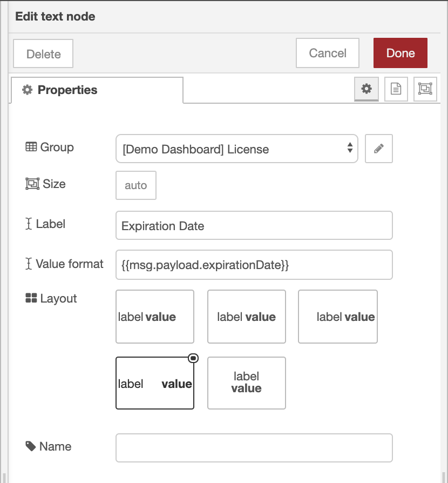Choose spread label value layout
This screenshot has width=448, height=483.
pyautogui.click(x=155, y=383)
